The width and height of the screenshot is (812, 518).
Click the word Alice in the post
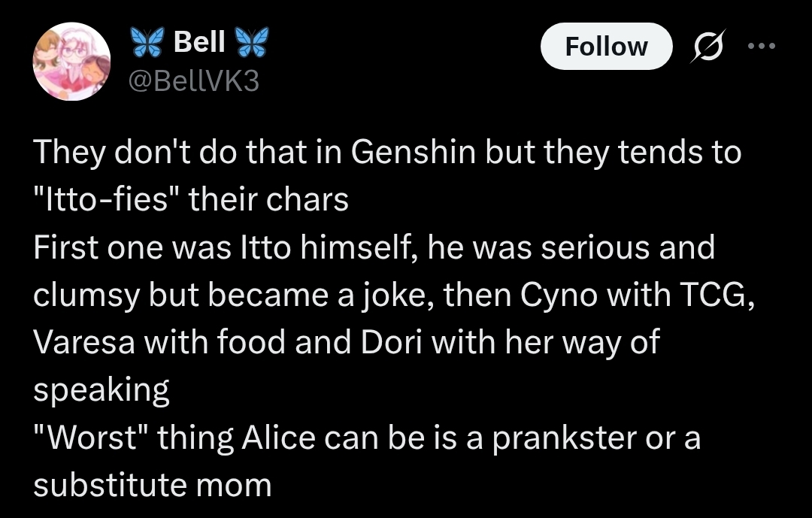point(279,438)
